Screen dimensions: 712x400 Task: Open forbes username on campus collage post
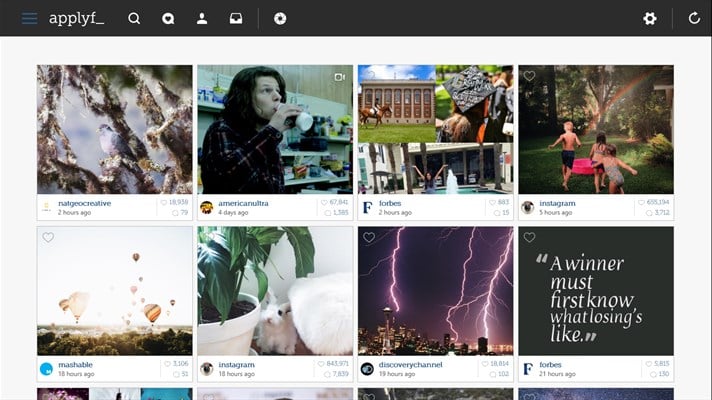390,203
